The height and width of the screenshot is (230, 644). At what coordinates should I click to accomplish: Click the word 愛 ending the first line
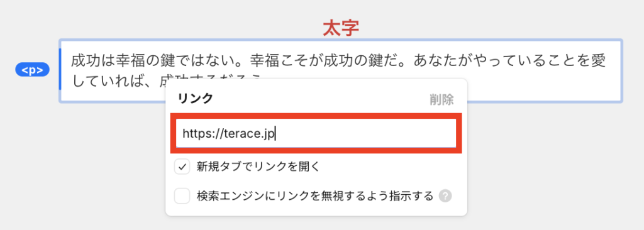coord(599,61)
